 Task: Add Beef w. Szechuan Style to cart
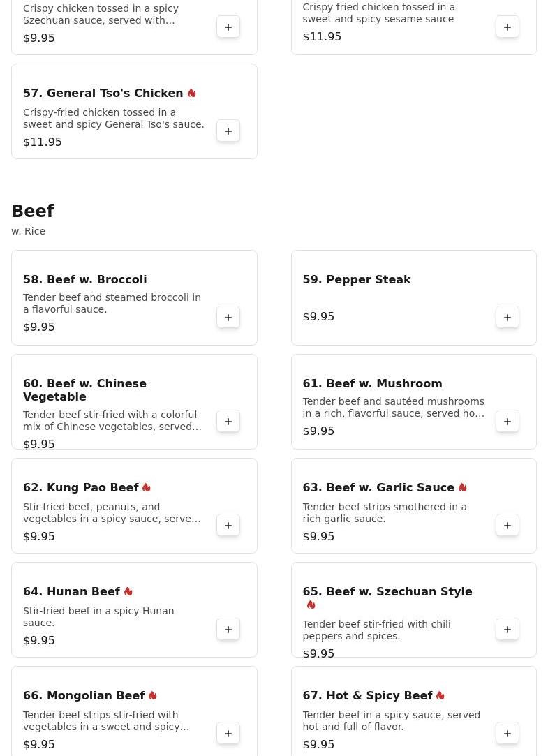pyautogui.click(x=508, y=630)
